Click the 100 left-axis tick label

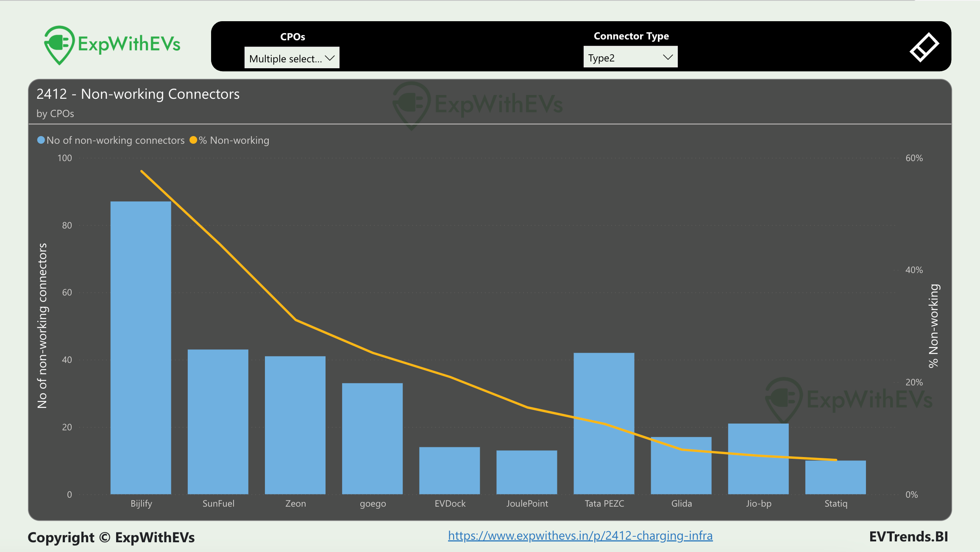(64, 158)
